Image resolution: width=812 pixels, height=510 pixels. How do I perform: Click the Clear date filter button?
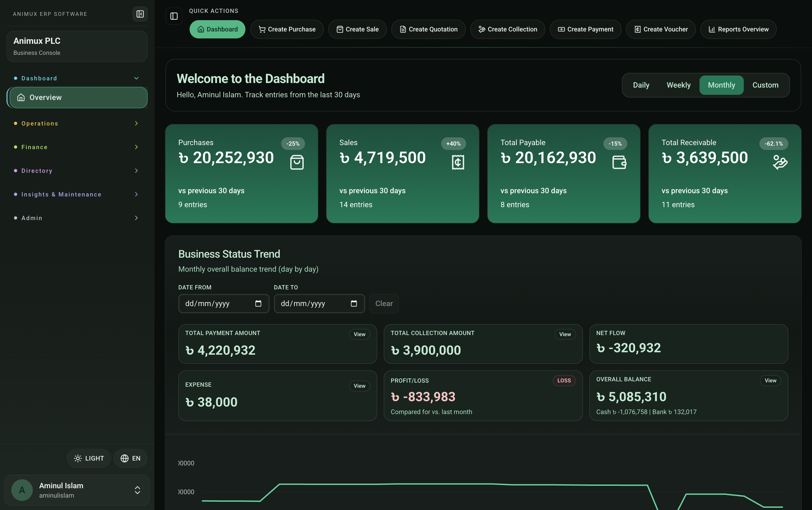384,304
